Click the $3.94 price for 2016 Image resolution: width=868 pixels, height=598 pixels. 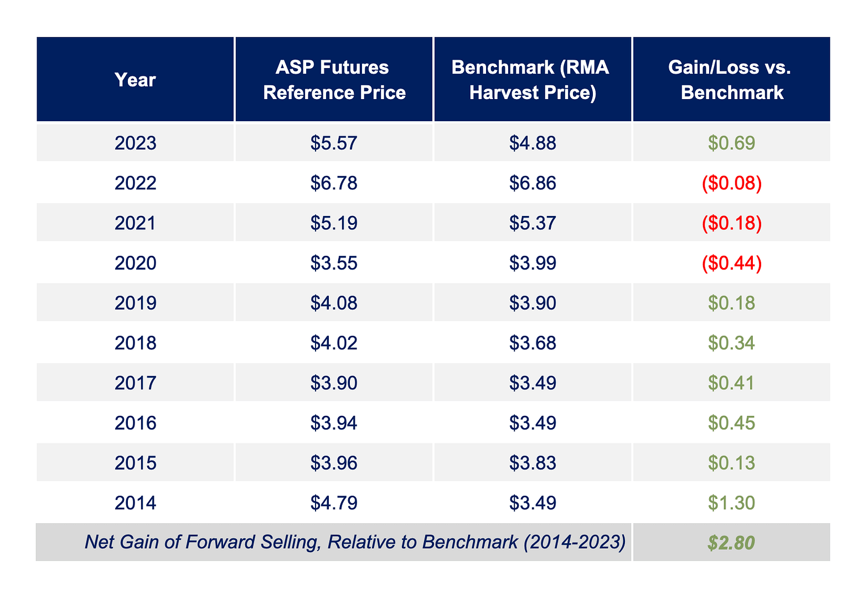[334, 422]
